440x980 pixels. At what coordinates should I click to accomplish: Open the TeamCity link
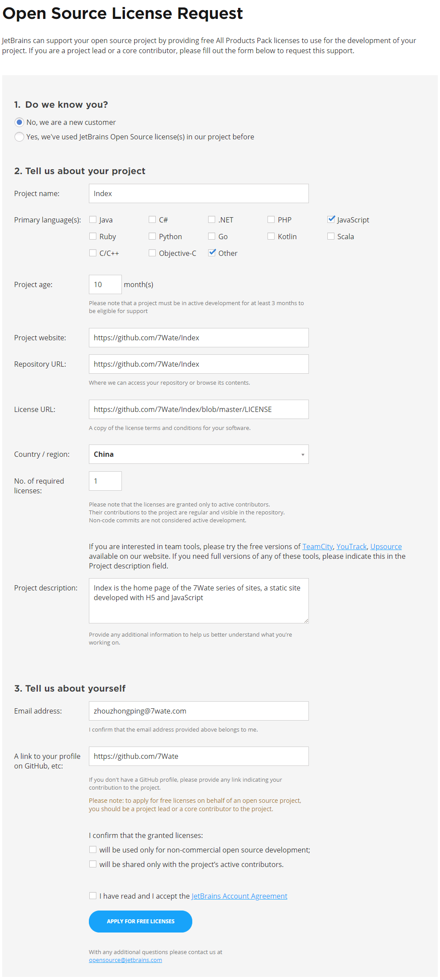coord(318,546)
